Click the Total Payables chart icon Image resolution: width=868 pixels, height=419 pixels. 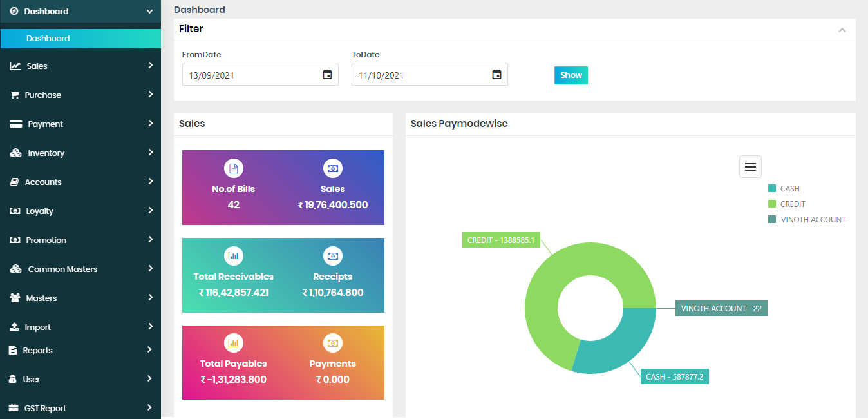pyautogui.click(x=234, y=343)
